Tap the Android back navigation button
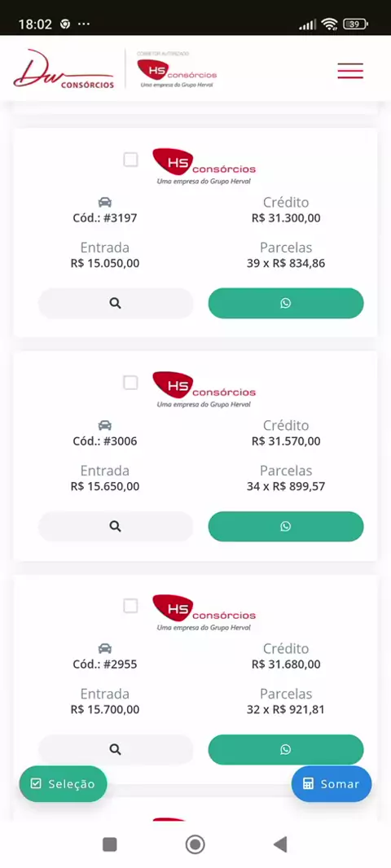Viewport: 391px width, 868px height. coord(280,844)
